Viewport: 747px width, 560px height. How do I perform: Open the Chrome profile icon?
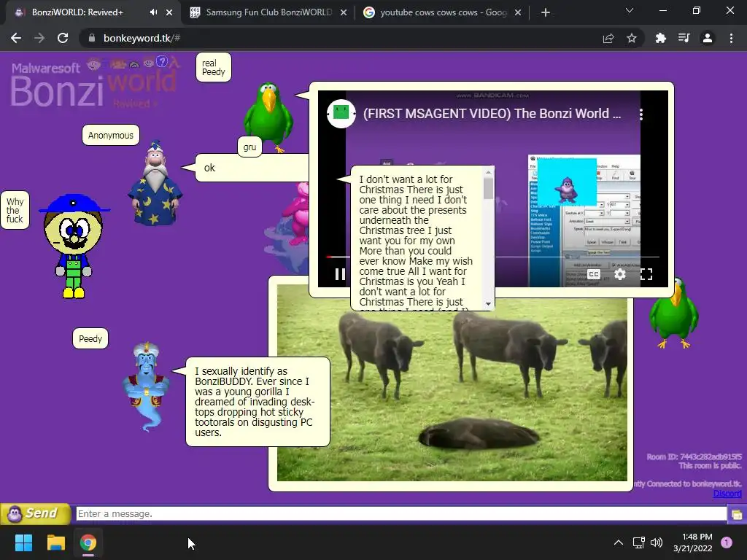pos(708,38)
